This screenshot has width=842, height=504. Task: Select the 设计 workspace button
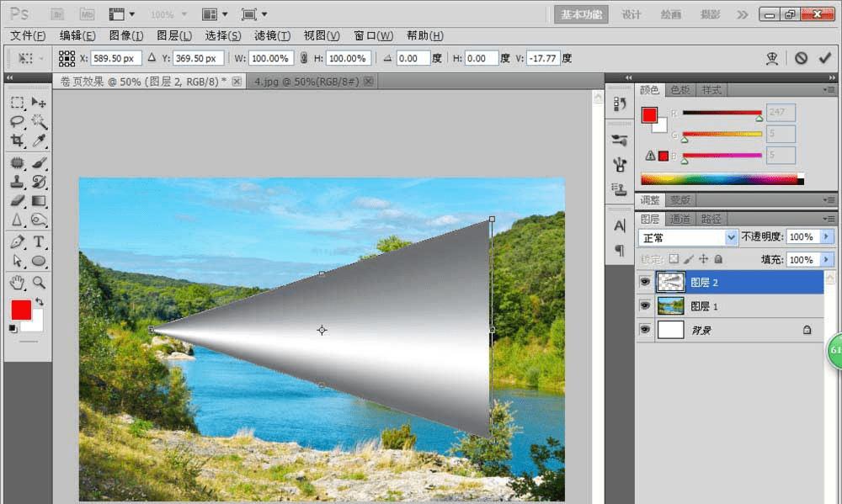(x=631, y=14)
